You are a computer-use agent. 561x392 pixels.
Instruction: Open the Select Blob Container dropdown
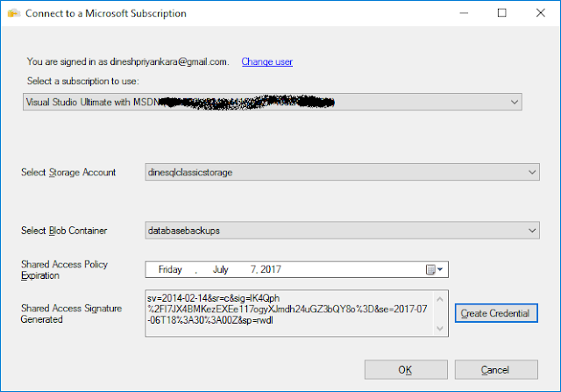[x=532, y=231]
